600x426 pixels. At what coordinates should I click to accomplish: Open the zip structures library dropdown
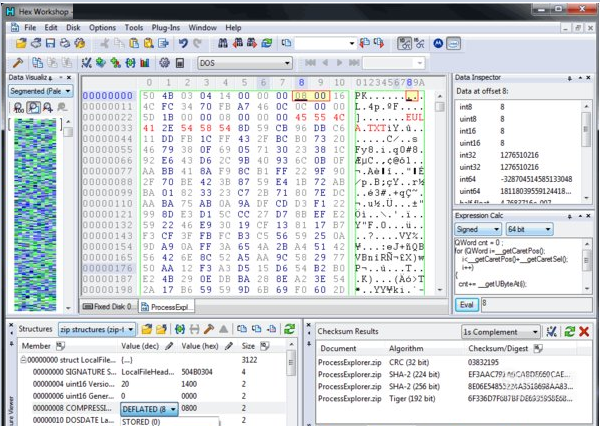pos(97,329)
